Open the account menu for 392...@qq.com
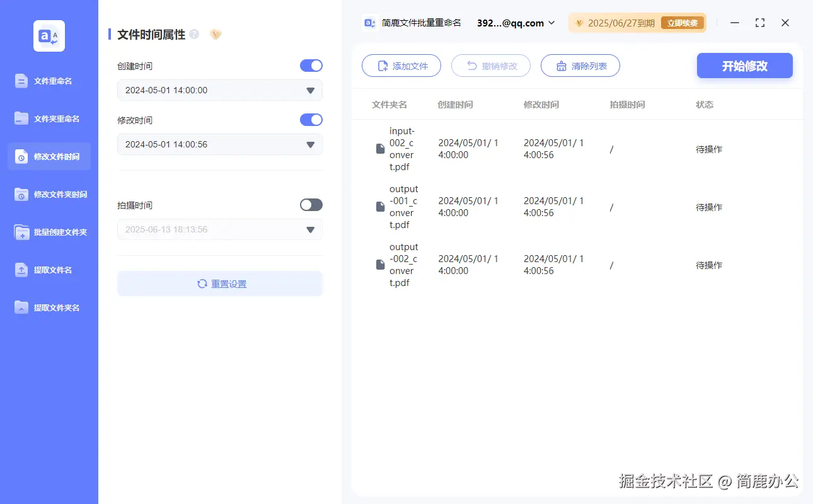Viewport: 813px width, 504px height. click(514, 23)
